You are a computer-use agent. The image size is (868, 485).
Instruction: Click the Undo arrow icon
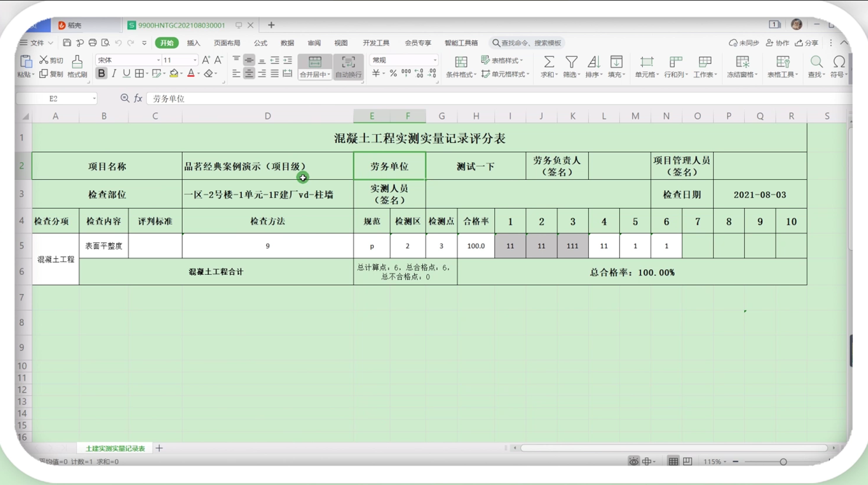click(118, 43)
